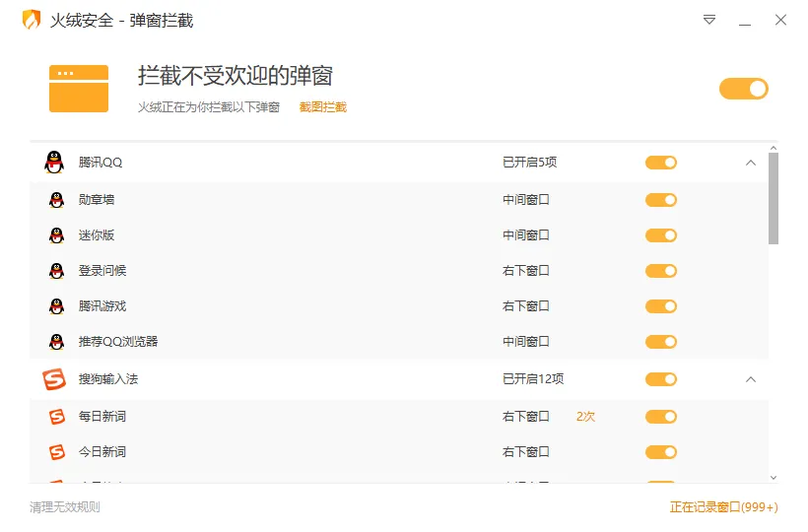808x532 pixels.
Task: Toggle all 腾讯QQ popup rules
Action: 660,163
